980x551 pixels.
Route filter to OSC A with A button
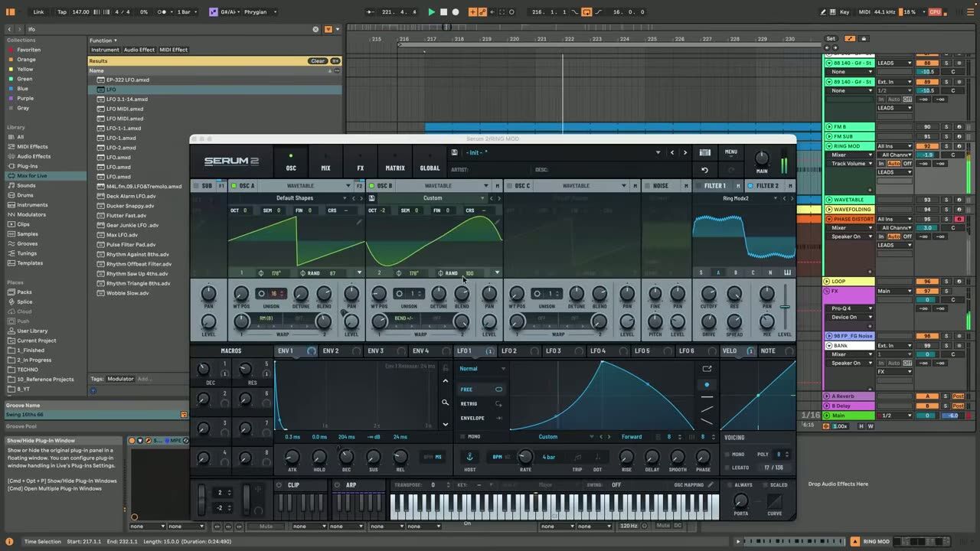(718, 272)
